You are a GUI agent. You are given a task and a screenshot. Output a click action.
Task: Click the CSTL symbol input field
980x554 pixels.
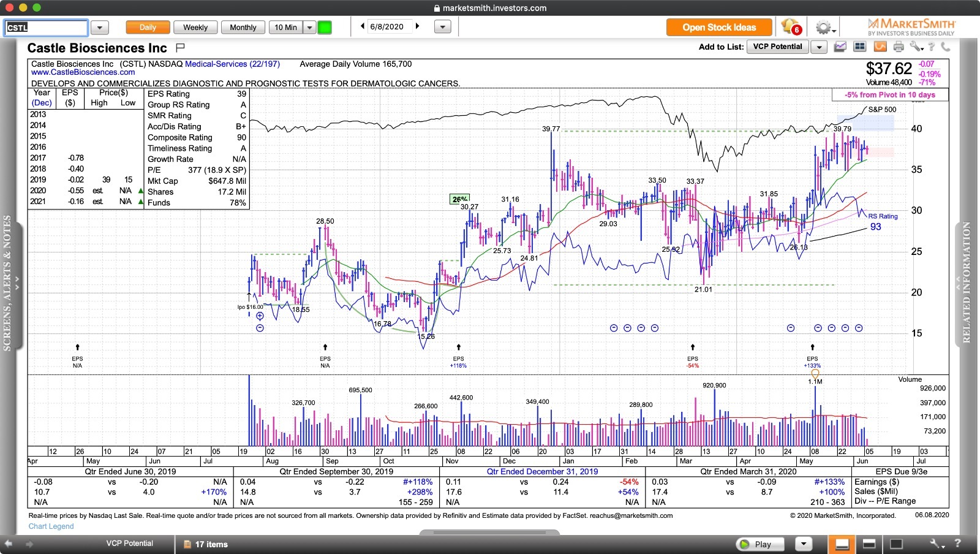tap(47, 28)
